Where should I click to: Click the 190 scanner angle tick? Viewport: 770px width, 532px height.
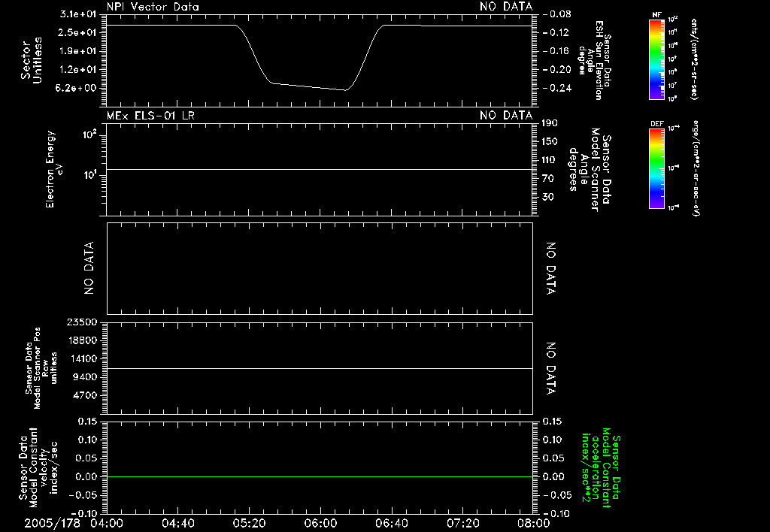(550, 123)
